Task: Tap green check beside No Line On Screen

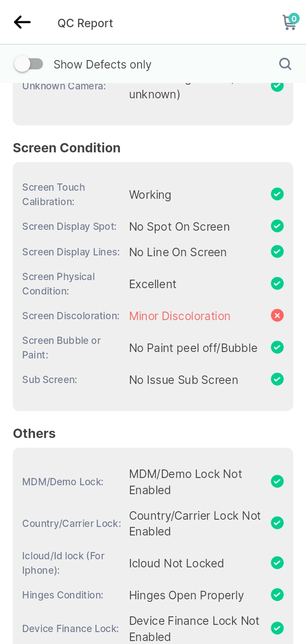Action: 277,251
